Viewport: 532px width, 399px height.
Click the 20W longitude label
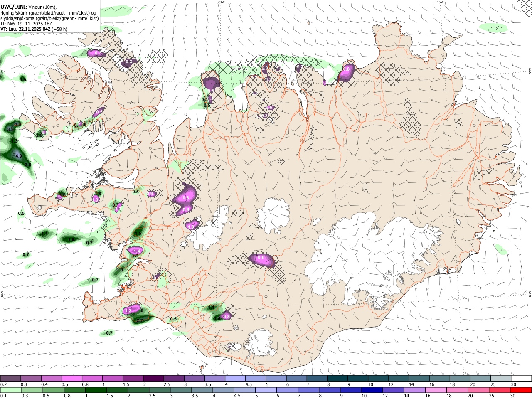click(x=221, y=2)
